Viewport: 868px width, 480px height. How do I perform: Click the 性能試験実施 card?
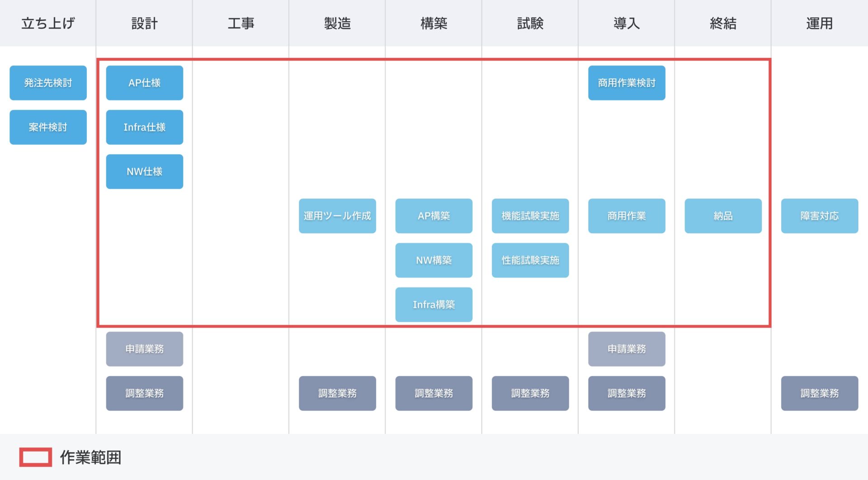point(530,260)
